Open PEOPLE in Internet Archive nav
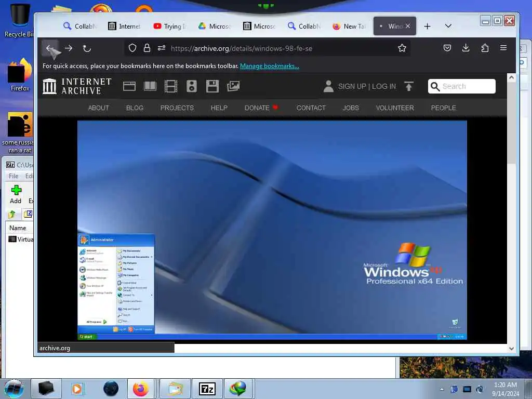 point(444,108)
